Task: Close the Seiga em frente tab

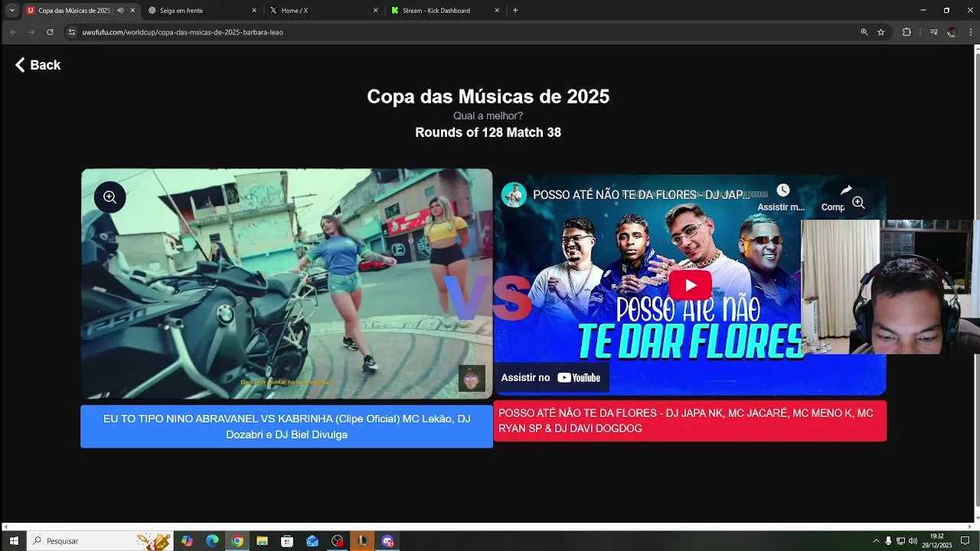Action: 254,11
